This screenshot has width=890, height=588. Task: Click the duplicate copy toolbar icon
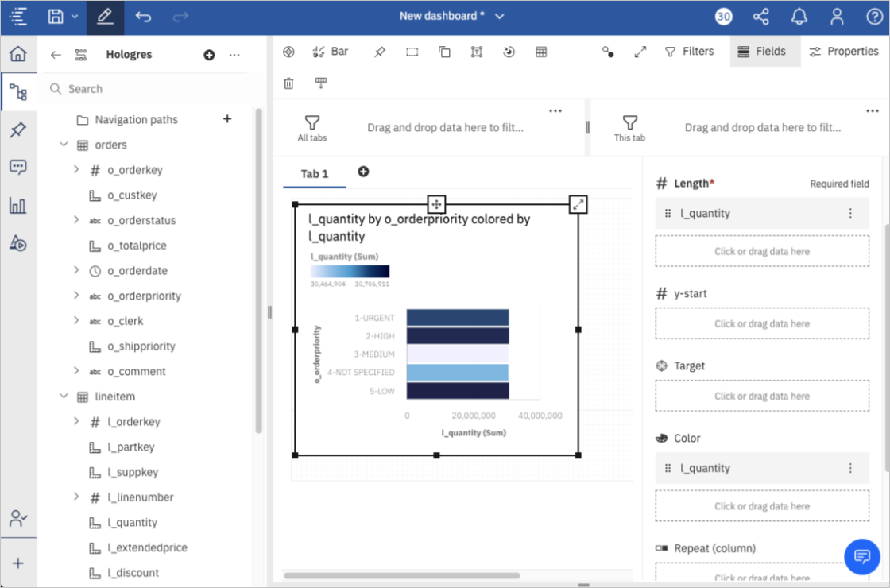tap(444, 52)
